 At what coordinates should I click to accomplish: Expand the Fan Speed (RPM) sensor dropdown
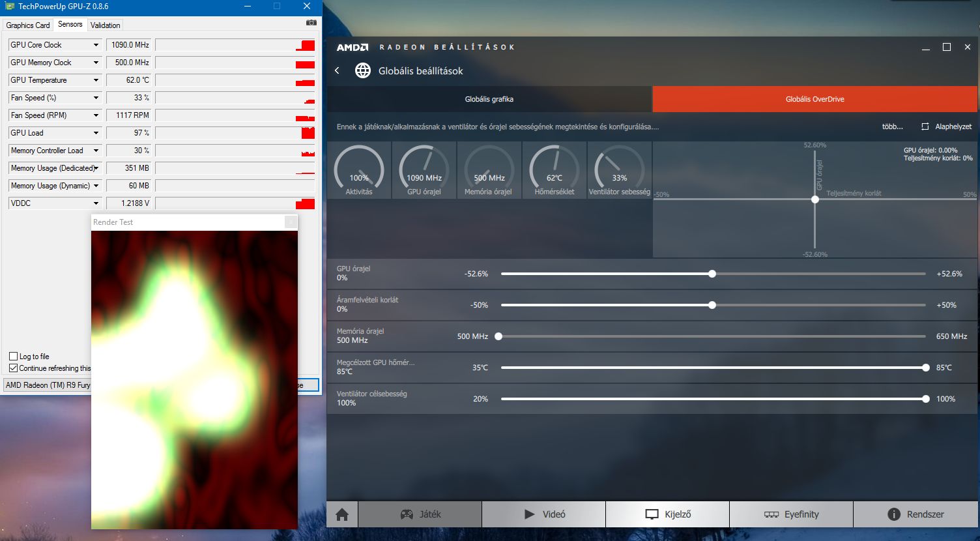pyautogui.click(x=96, y=115)
